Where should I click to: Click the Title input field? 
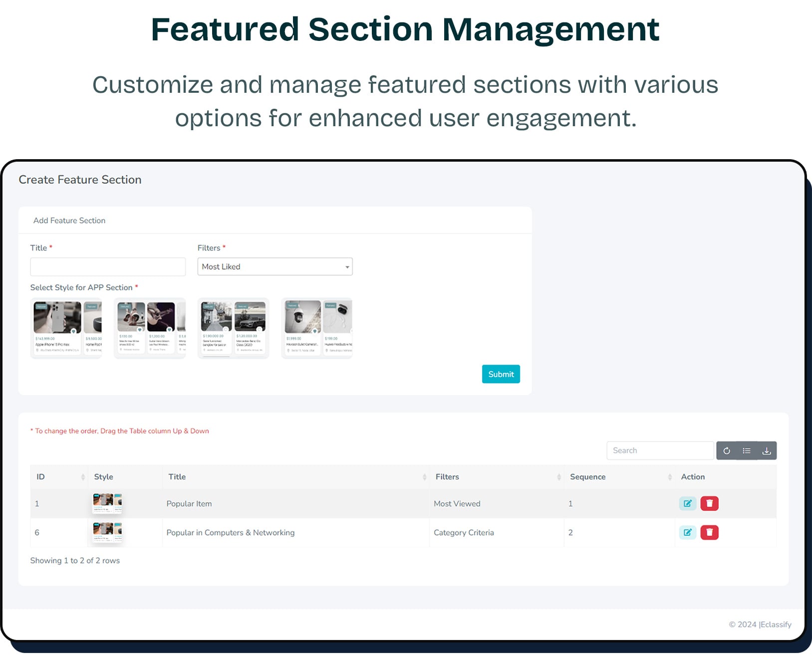click(x=108, y=266)
